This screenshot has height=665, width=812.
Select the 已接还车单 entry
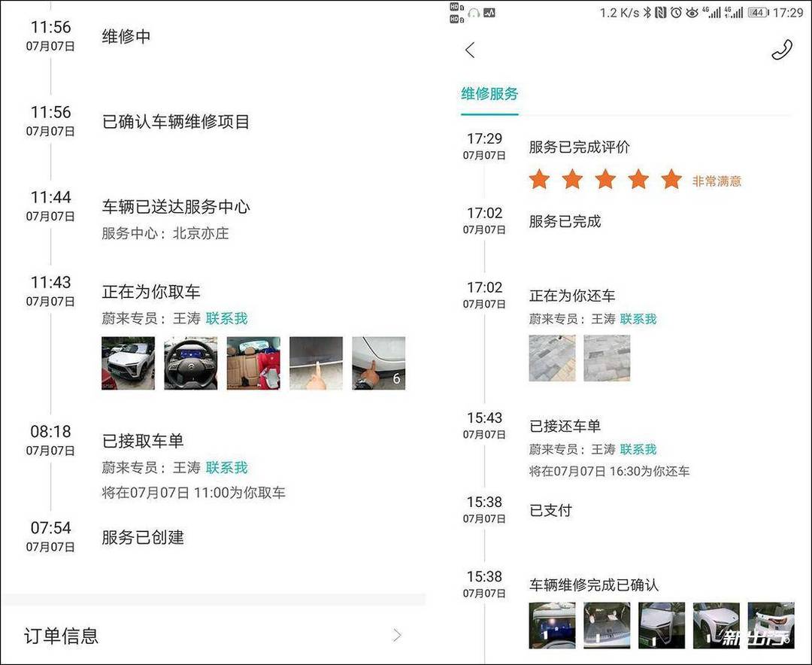click(x=565, y=426)
